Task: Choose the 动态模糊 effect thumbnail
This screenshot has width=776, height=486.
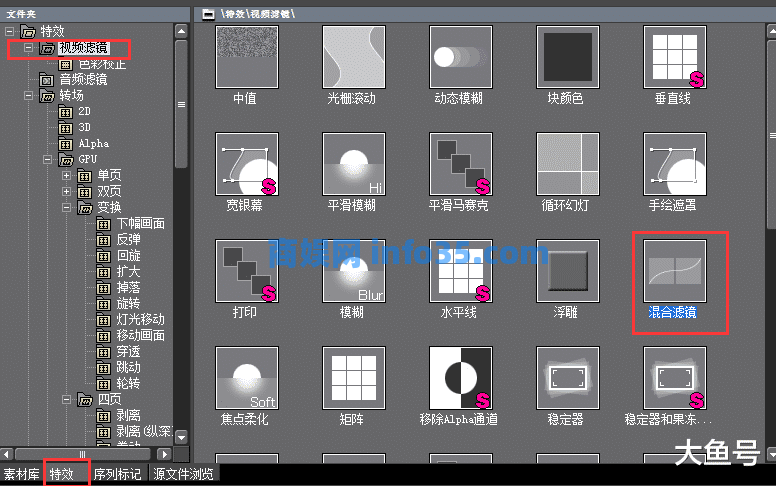Action: click(x=461, y=56)
